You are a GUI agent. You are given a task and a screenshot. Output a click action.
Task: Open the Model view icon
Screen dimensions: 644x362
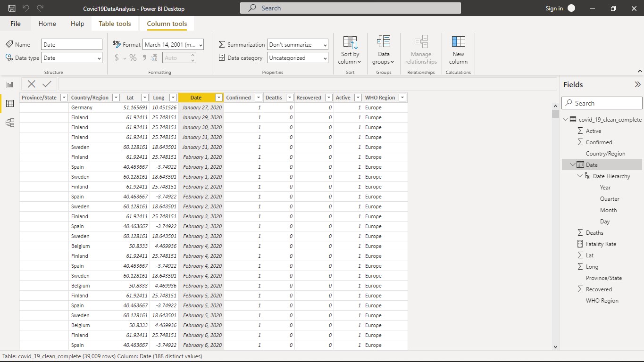[9, 123]
